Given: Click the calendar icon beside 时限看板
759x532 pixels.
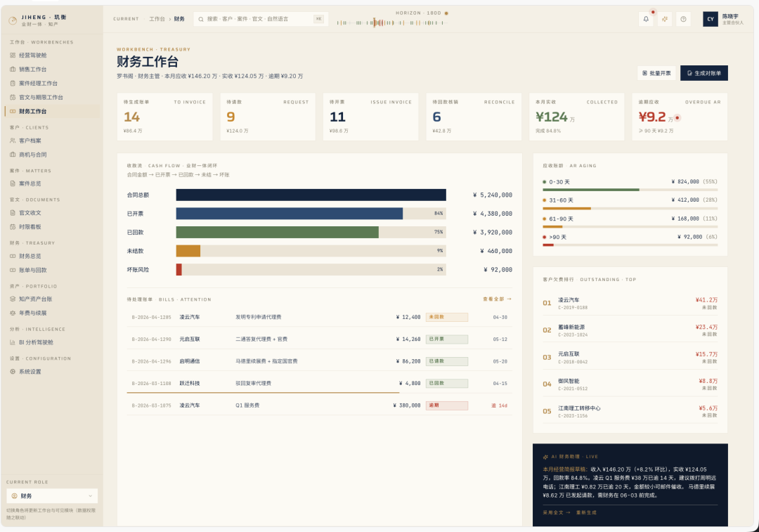Looking at the screenshot, I should pyautogui.click(x=13, y=226).
